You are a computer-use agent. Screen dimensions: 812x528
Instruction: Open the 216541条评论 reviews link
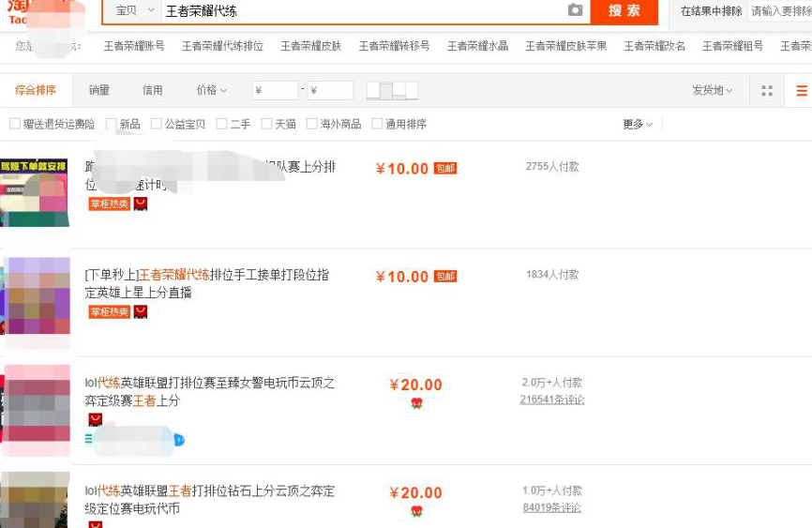pos(552,400)
